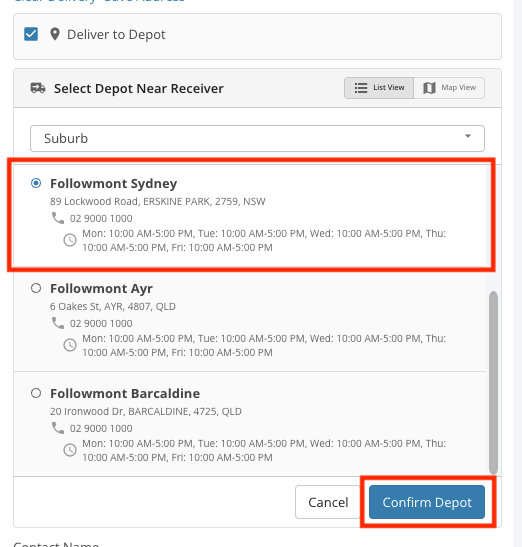
Task: Click the clock icon for Followmont Ayr hours
Action: [70, 345]
